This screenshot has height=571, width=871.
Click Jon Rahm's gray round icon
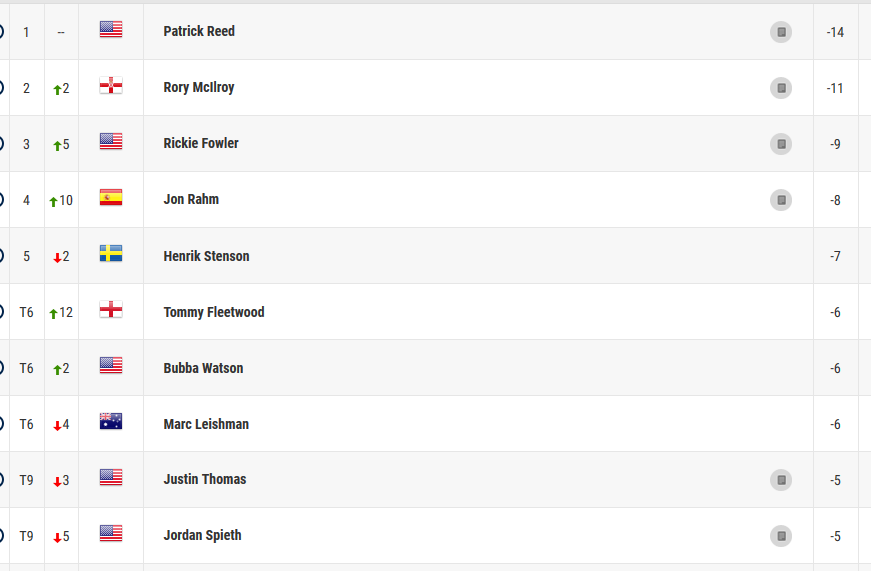point(781,200)
